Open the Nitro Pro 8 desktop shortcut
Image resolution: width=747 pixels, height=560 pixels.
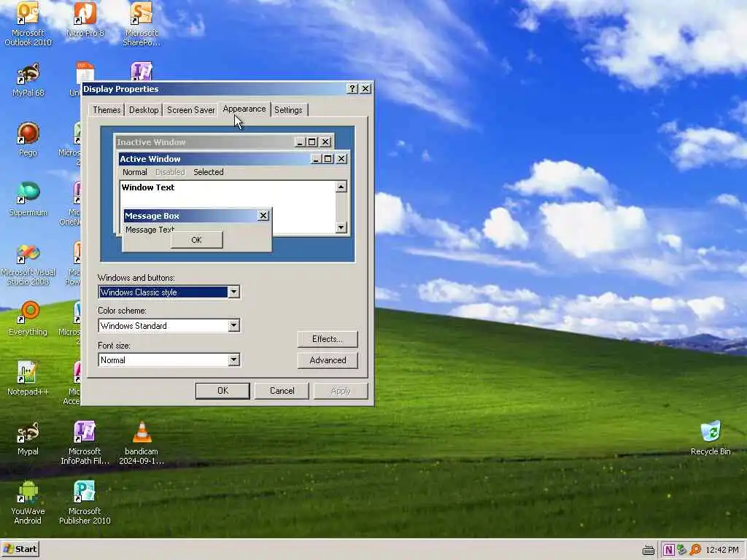tap(85, 20)
